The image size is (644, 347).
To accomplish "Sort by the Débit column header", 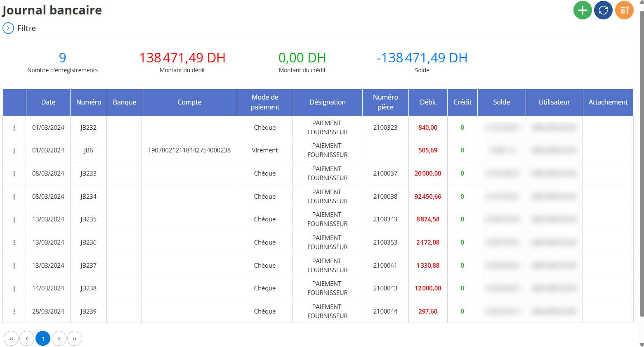I will pyautogui.click(x=428, y=102).
